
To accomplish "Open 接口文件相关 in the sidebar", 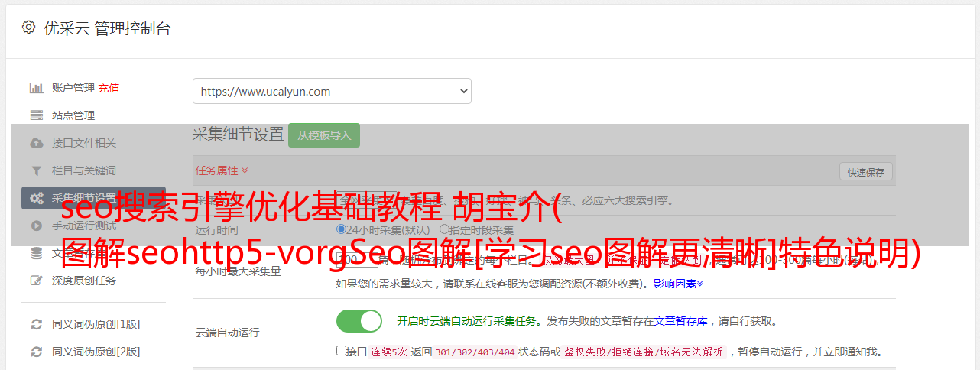I will pyautogui.click(x=84, y=143).
